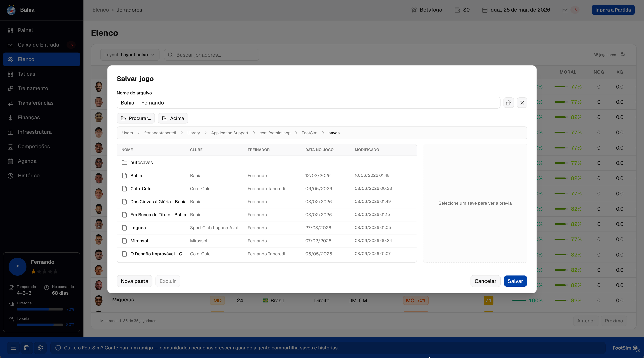Go to the FootSim breadcrumb folder
This screenshot has height=358, width=644.
tap(309, 133)
